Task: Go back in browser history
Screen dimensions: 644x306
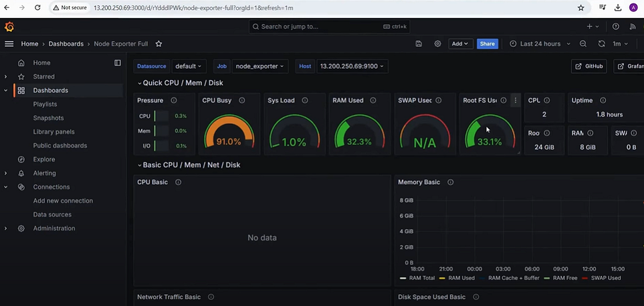Action: tap(7, 7)
